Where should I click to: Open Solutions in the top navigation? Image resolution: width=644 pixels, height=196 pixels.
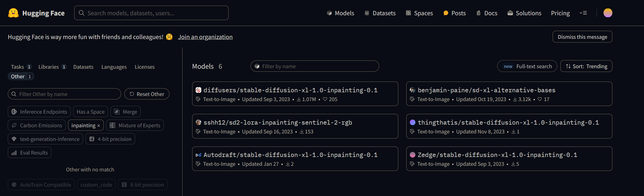[x=524, y=13]
